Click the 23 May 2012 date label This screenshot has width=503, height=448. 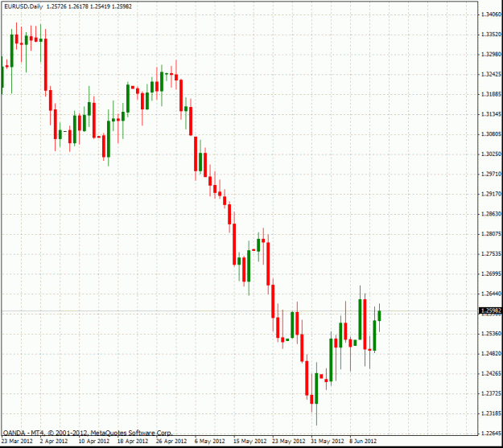[x=289, y=441]
